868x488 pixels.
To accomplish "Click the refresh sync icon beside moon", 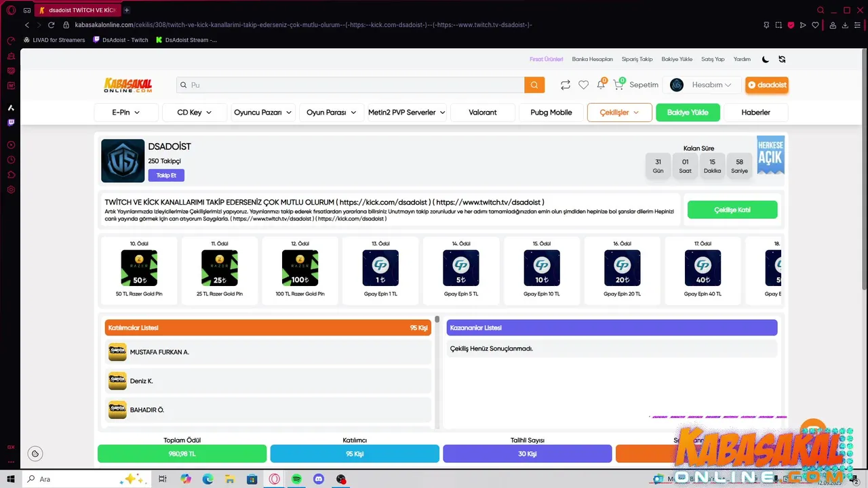I will pos(782,59).
